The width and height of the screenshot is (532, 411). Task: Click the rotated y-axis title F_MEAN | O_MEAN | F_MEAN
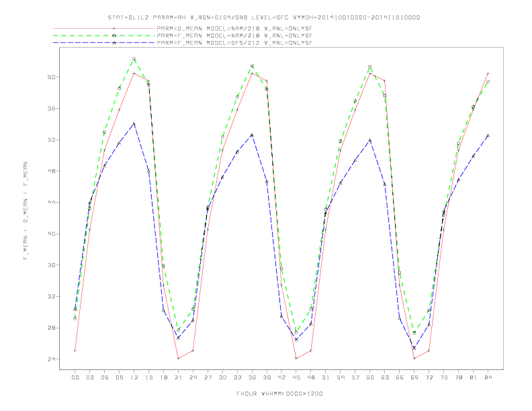pos(26,211)
